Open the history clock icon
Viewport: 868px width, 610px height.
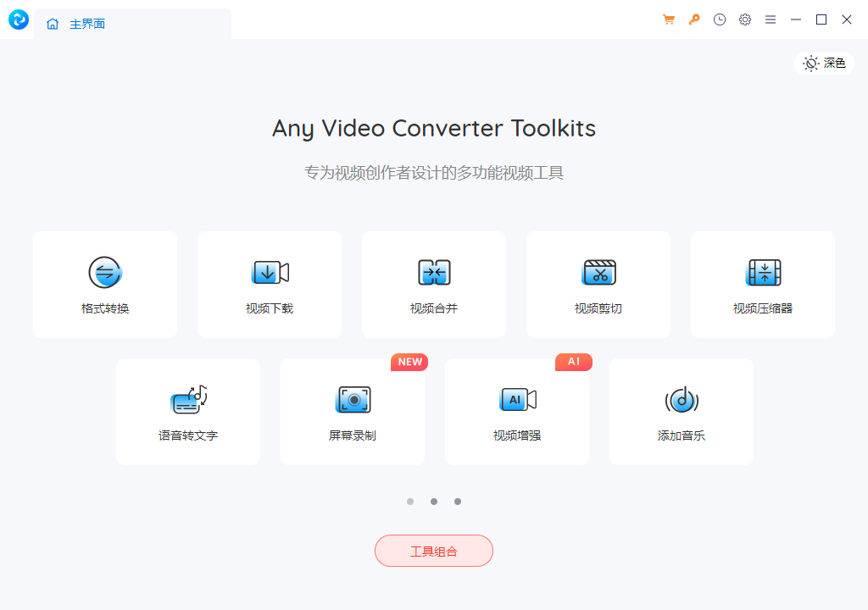click(x=720, y=20)
